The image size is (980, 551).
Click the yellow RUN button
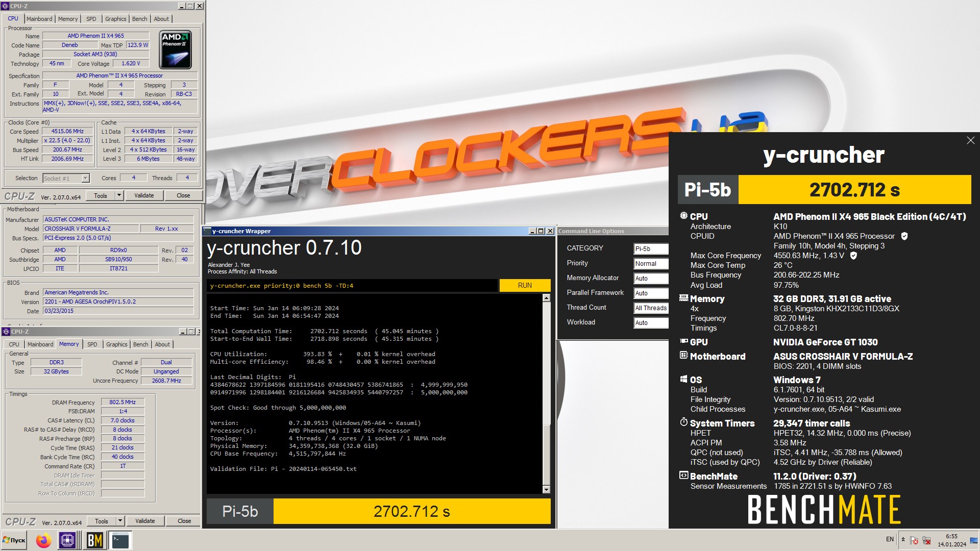525,285
